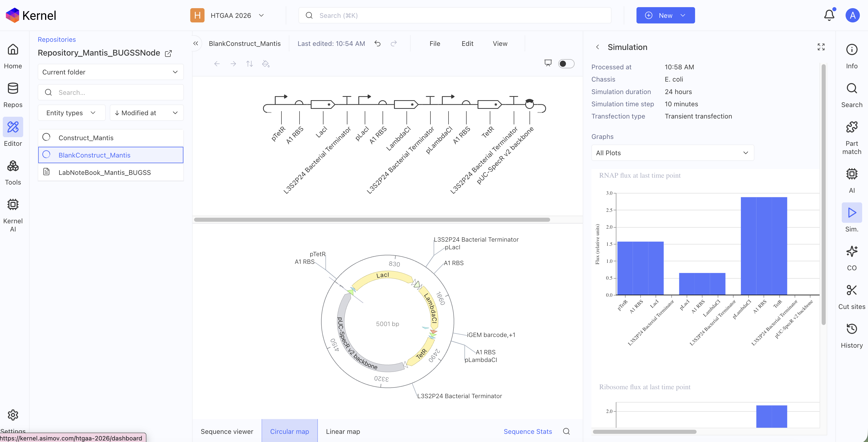The width and height of the screenshot is (868, 442).
Task: Click the 5001 bp center label
Action: [x=387, y=324]
